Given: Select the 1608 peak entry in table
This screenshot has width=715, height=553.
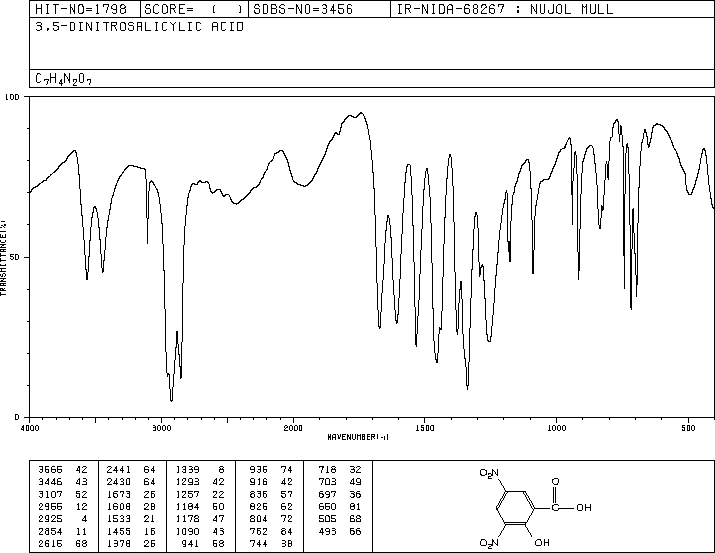Looking at the screenshot, I should (x=131, y=506).
